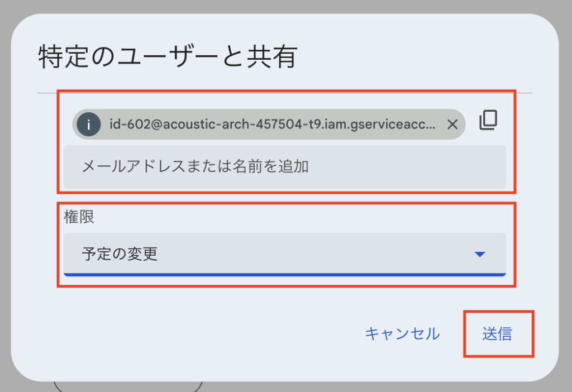Click the 権限 label above the dropdown
Viewport: 572px width, 392px height.
79,217
